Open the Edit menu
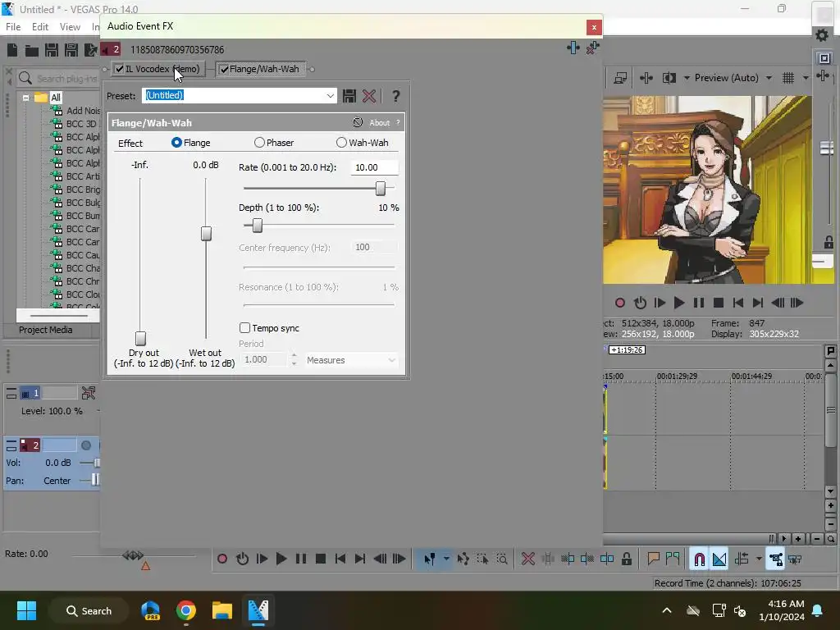This screenshot has height=630, width=840. pos(39,27)
